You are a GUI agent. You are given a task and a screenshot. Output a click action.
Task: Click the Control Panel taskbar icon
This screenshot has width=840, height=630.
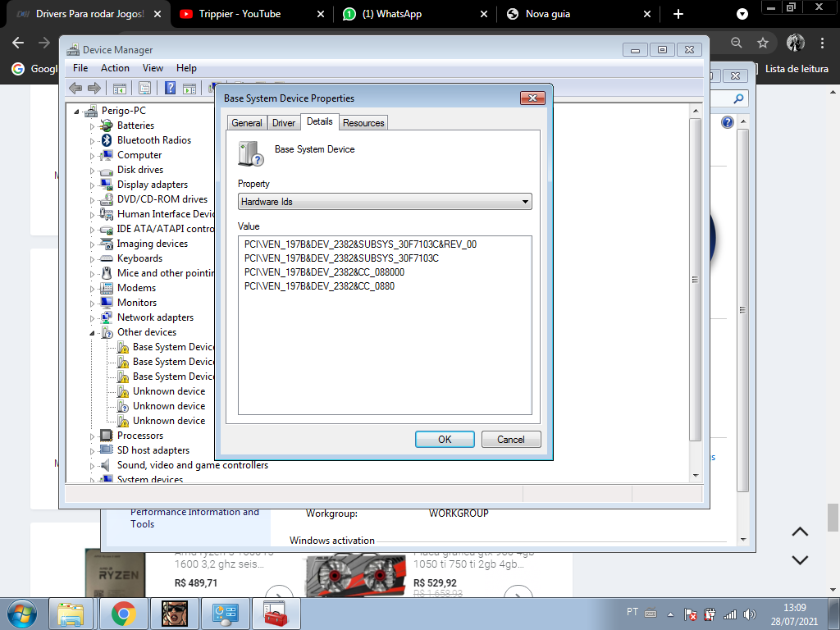pos(225,614)
